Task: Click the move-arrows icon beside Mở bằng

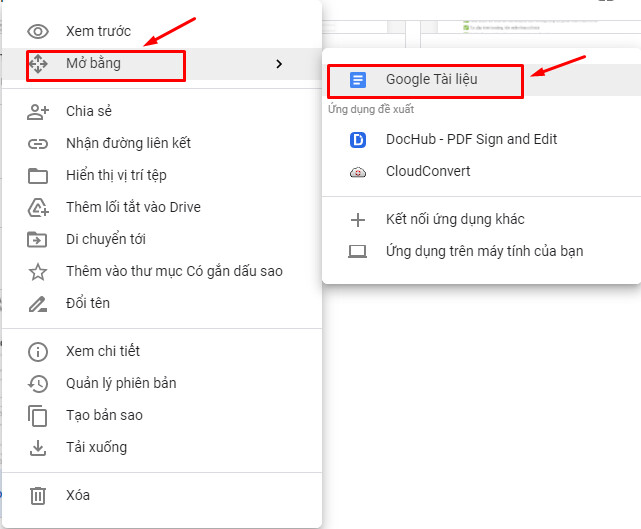Action: pos(38,64)
